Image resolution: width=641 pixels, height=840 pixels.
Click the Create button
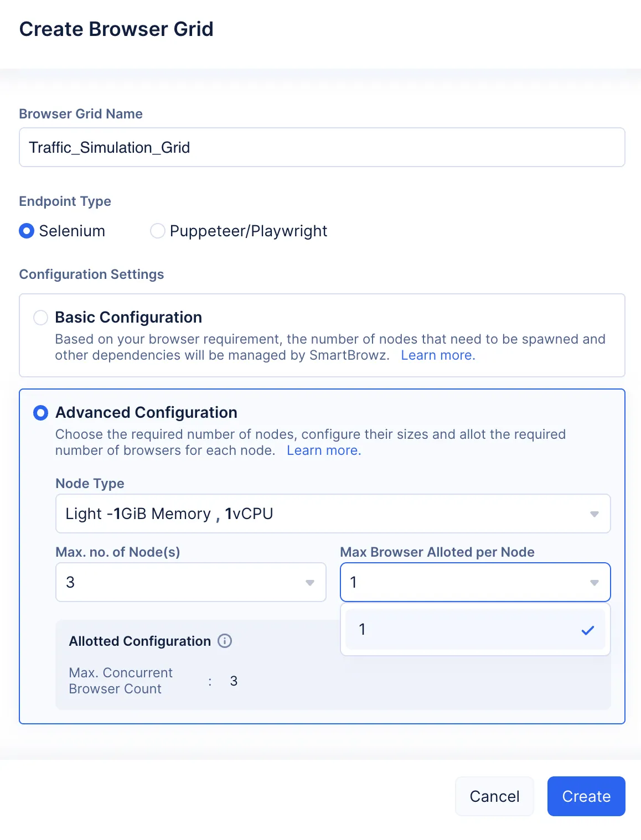(586, 796)
